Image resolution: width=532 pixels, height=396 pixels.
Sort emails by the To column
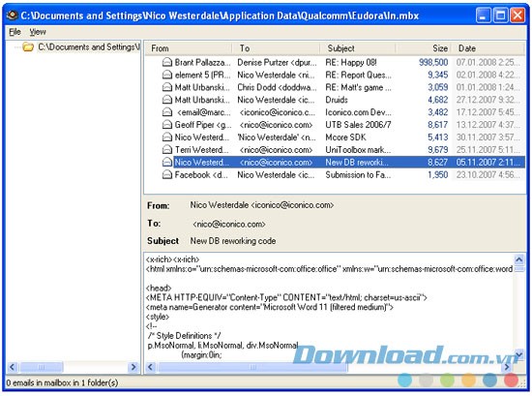coord(276,48)
